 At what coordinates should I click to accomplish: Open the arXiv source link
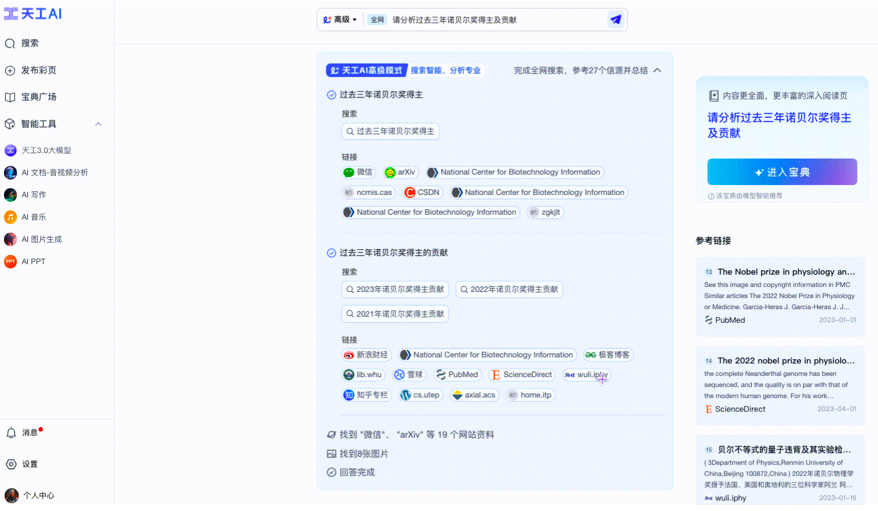click(400, 172)
